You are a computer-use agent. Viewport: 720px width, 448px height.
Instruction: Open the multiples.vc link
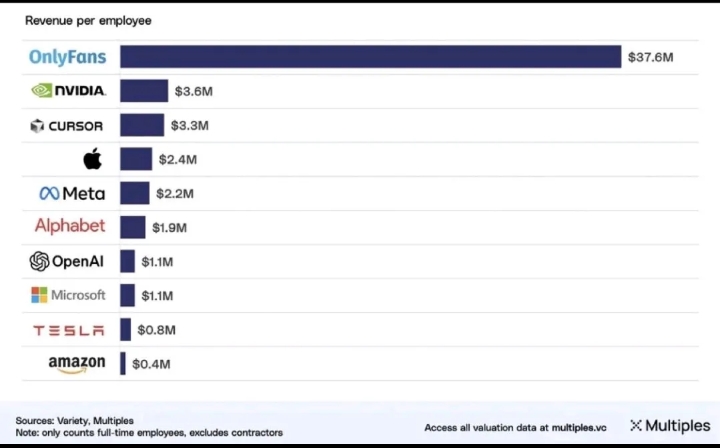[573, 428]
